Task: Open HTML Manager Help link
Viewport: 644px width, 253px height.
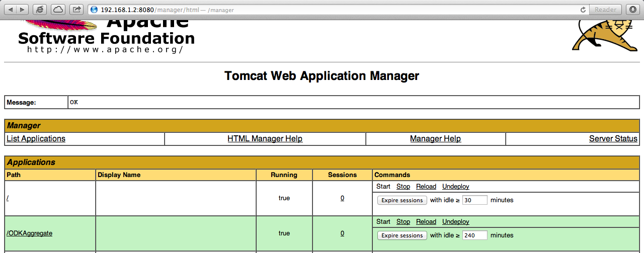Action: [265, 138]
